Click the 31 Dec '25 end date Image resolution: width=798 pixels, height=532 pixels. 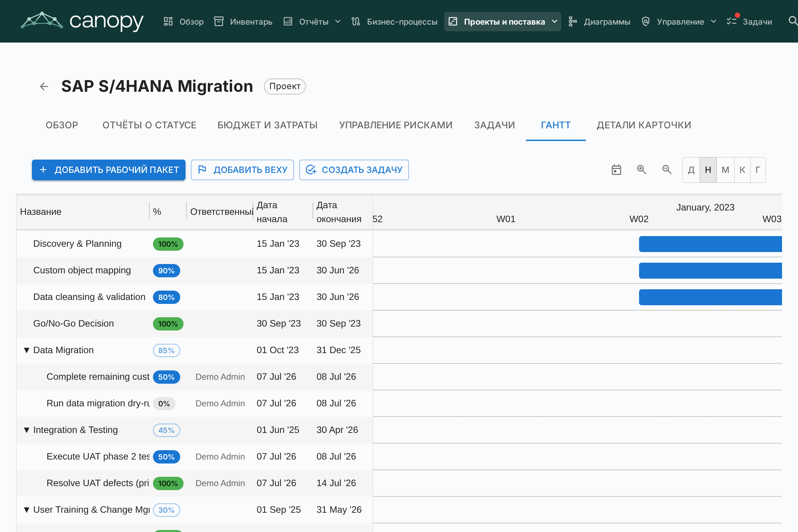(x=338, y=350)
